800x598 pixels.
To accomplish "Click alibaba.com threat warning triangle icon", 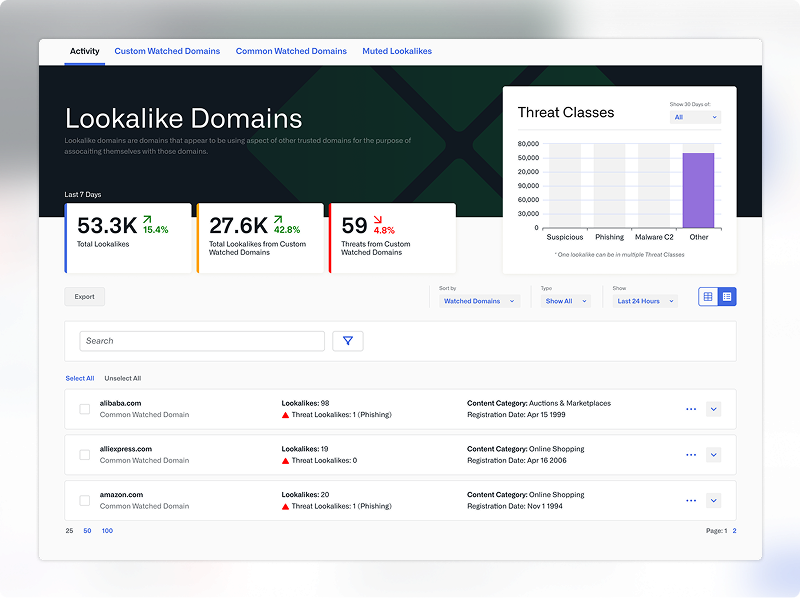I will click(x=285, y=415).
